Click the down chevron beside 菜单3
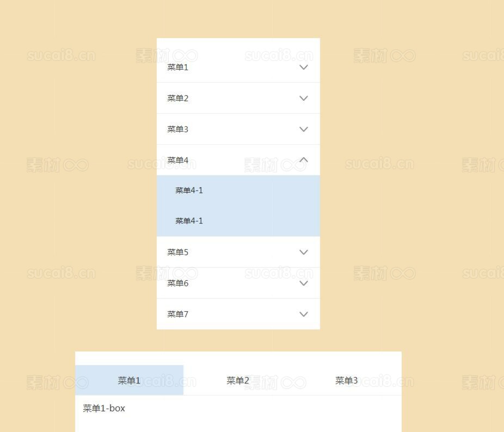This screenshot has height=432, width=504. [x=304, y=129]
